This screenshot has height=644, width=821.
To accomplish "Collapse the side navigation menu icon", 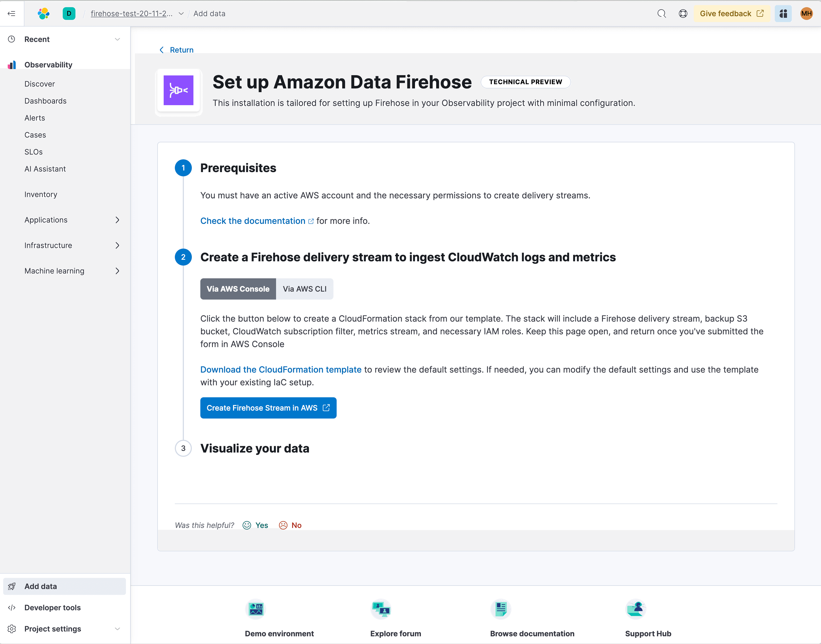I will (x=12, y=14).
